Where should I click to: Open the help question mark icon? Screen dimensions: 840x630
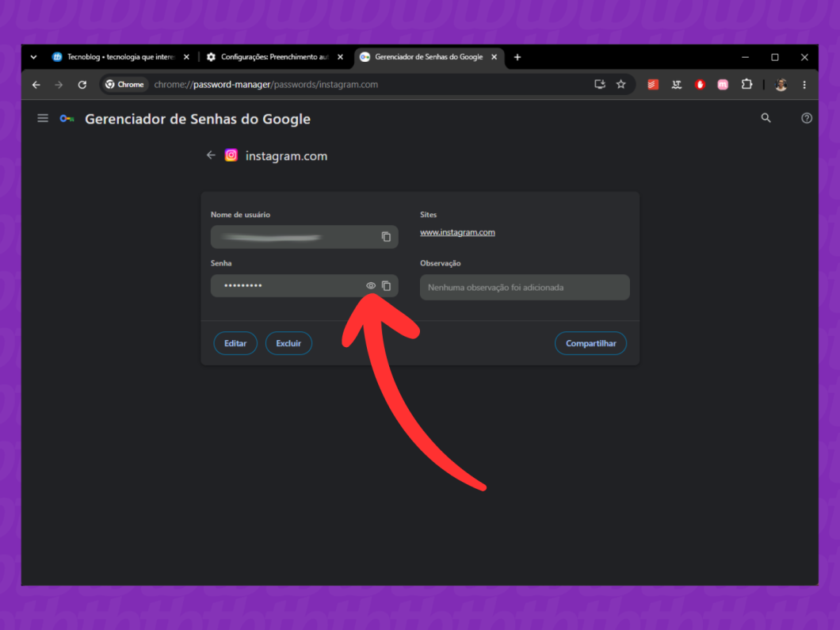[x=806, y=118]
